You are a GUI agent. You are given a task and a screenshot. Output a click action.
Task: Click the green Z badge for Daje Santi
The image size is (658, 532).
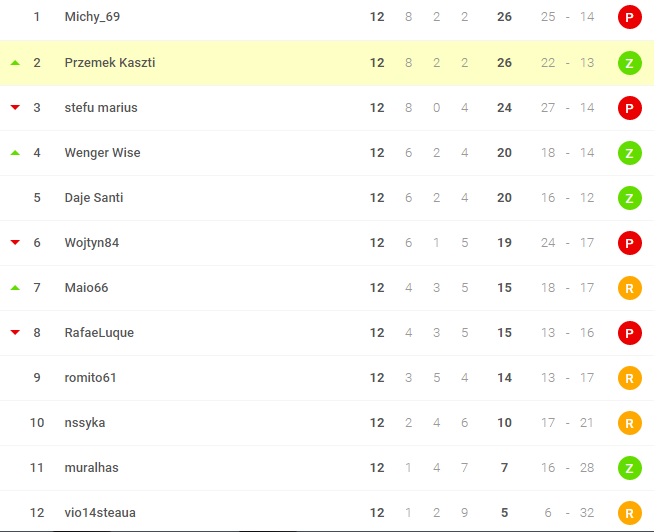[629, 197]
